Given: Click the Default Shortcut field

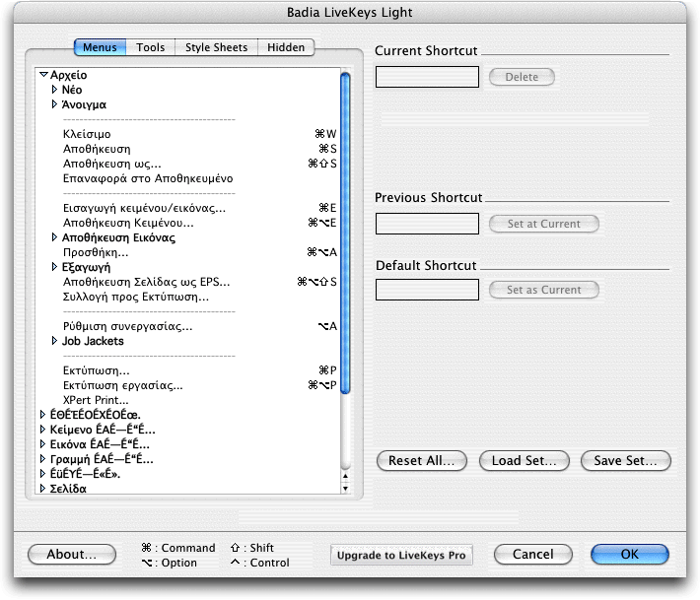Looking at the screenshot, I should pos(427,290).
